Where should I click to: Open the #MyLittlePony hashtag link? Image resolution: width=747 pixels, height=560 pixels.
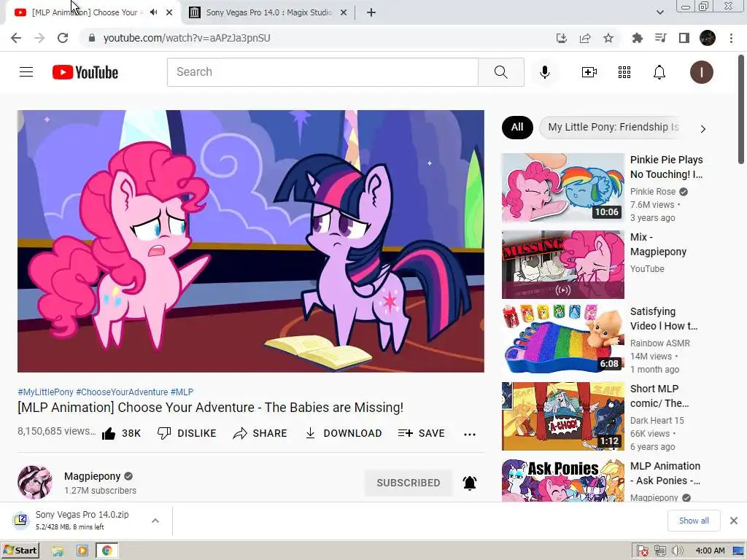[46, 392]
